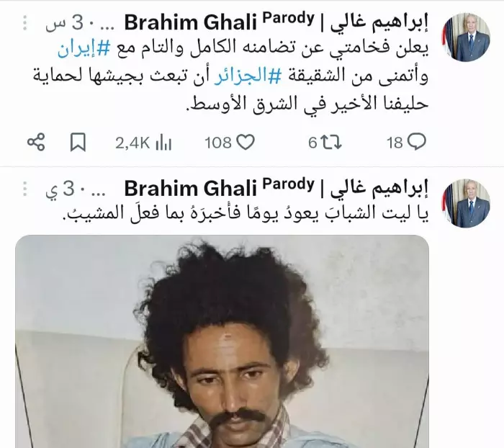Image resolution: width=504 pixels, height=448 pixels.
Task: Open three-dot menu on first tweet
Action: pyautogui.click(x=25, y=24)
